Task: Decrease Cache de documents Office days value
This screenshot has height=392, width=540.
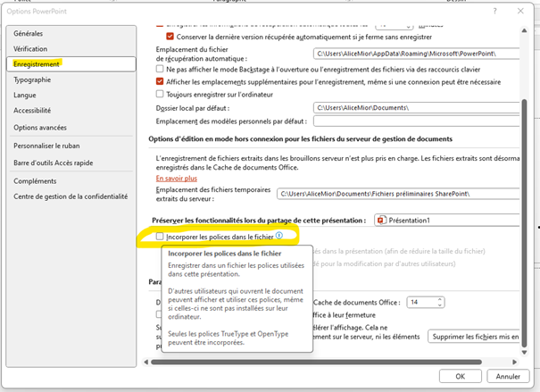Action: [x=440, y=304]
